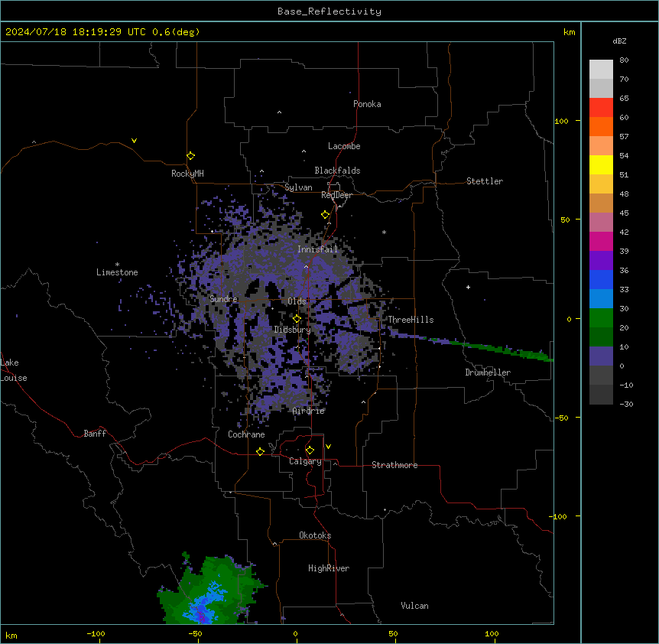Click the Louise map label
Viewport: 659px width, 644px height.
[13, 378]
